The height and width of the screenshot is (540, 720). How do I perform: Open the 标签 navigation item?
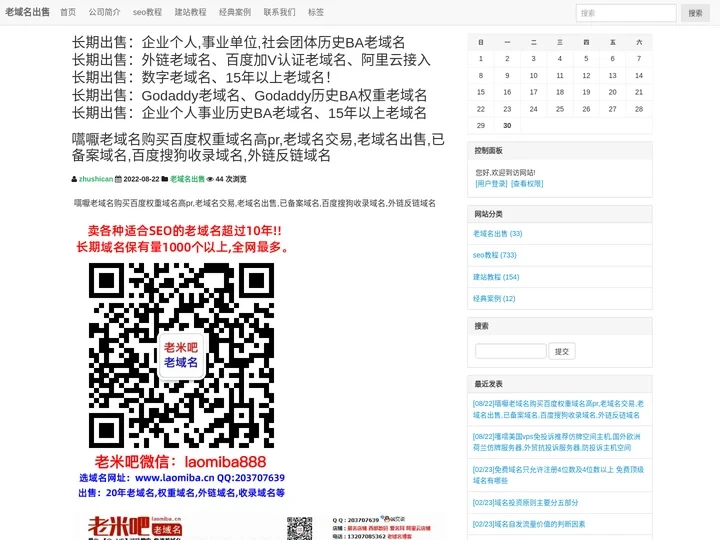(316, 12)
